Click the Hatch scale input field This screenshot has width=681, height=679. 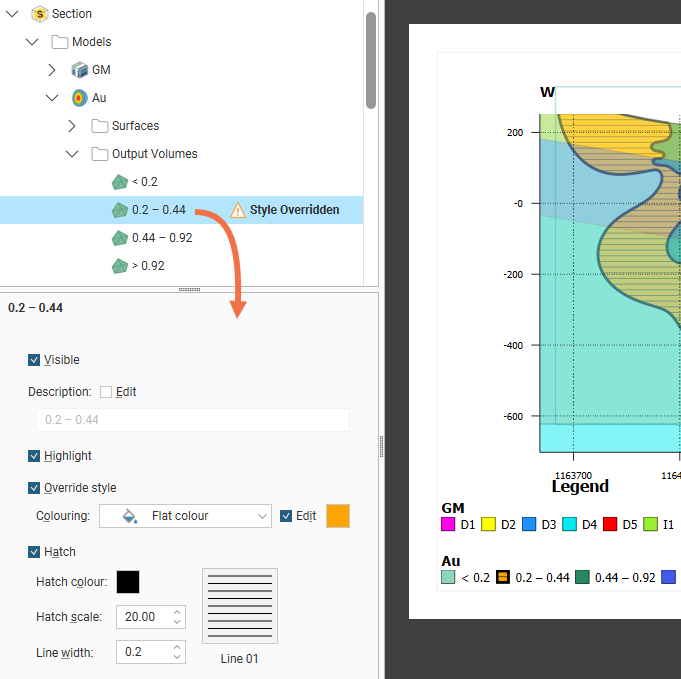tap(142, 617)
